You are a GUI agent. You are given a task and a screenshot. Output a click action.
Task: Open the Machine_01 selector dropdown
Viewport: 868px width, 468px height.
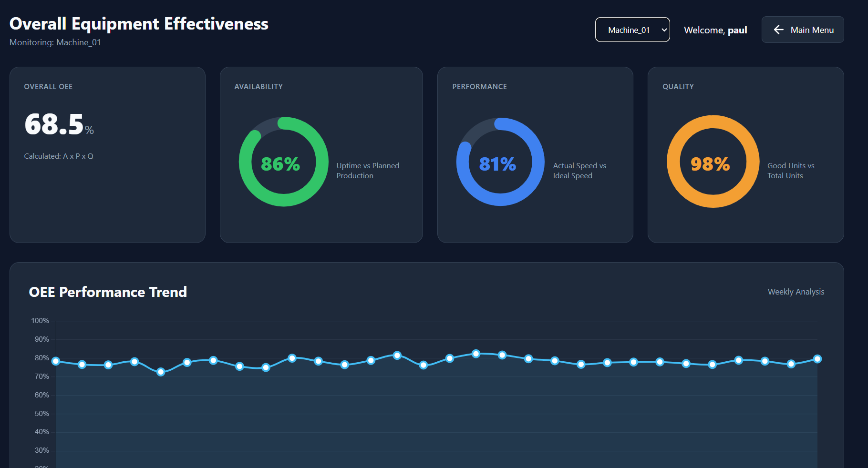click(x=632, y=30)
